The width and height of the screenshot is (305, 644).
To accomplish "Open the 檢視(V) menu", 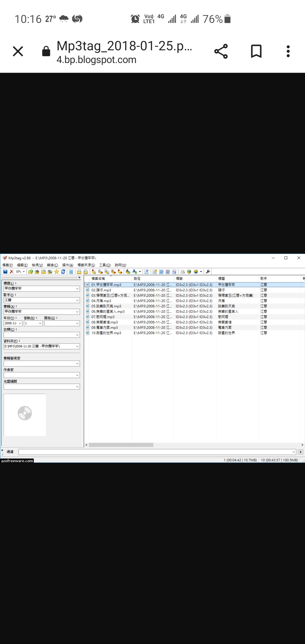I will (37, 265).
